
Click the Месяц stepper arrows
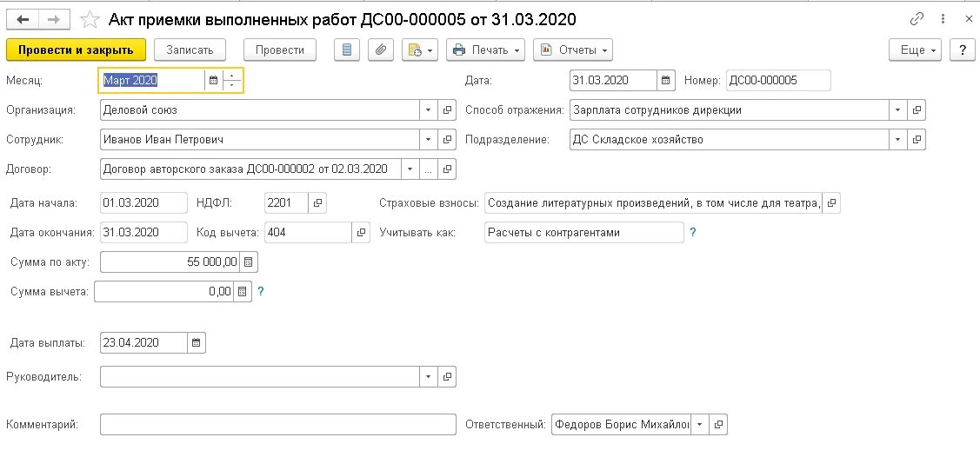pos(233,81)
